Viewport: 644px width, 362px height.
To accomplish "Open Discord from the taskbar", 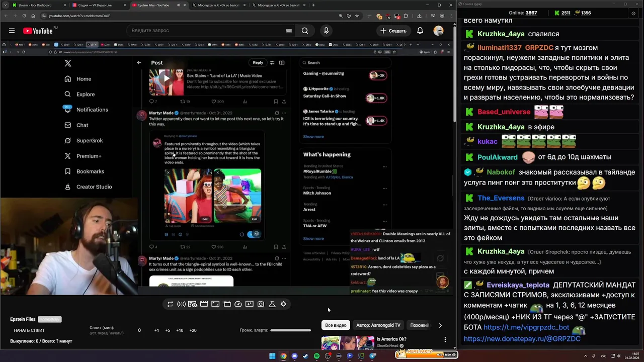I will click(x=294, y=356).
